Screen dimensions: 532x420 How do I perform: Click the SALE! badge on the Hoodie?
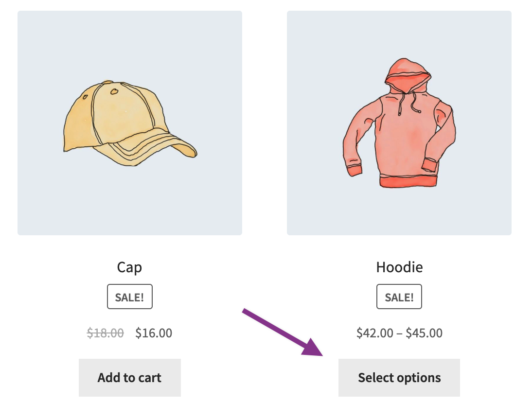pyautogui.click(x=399, y=296)
